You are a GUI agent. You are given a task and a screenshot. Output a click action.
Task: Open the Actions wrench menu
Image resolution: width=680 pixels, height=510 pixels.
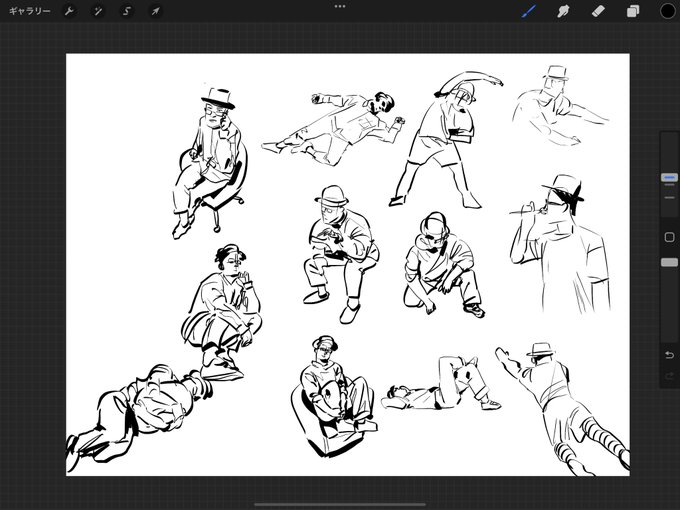[x=69, y=11]
